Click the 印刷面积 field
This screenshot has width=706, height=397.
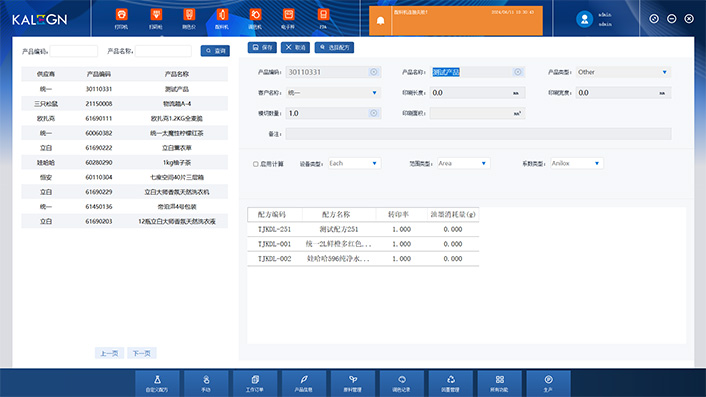coord(477,113)
